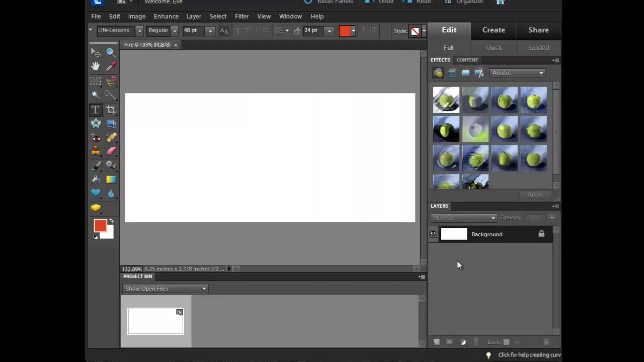The height and width of the screenshot is (362, 644).
Task: Reset default colors icon under swatches
Action: tap(96, 236)
